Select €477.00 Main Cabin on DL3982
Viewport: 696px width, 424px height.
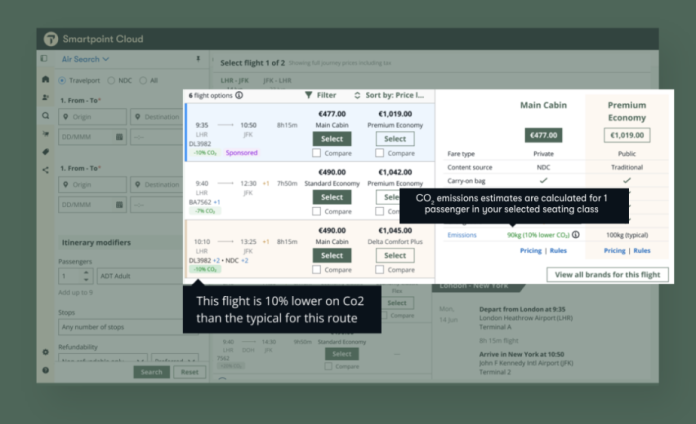(332, 139)
